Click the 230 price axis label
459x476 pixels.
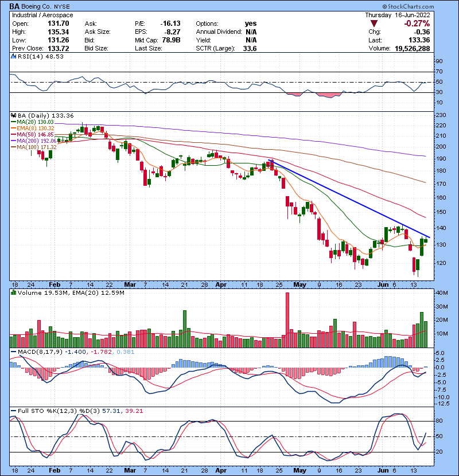coord(441,115)
